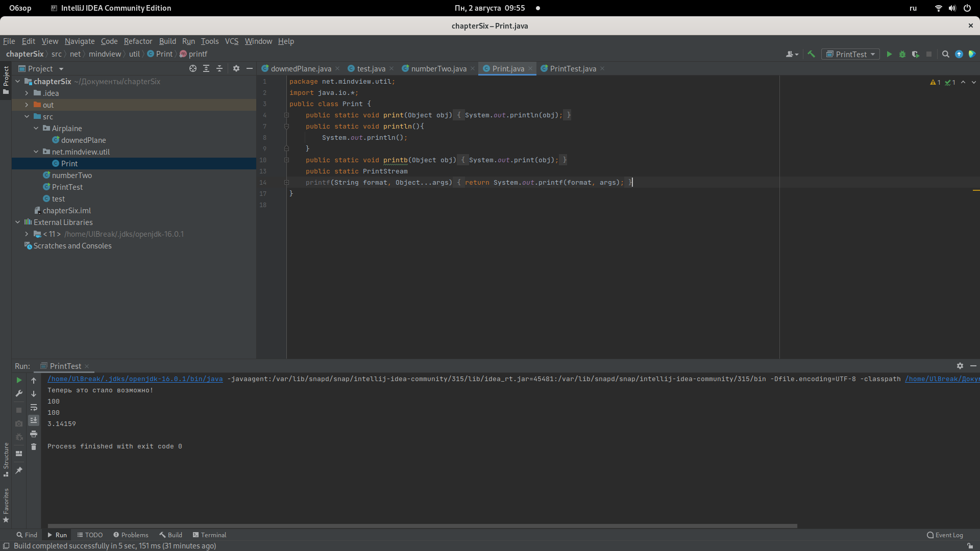Image resolution: width=980 pixels, height=551 pixels.
Task: Switch to PrintTest.java editor tab
Action: [573, 68]
